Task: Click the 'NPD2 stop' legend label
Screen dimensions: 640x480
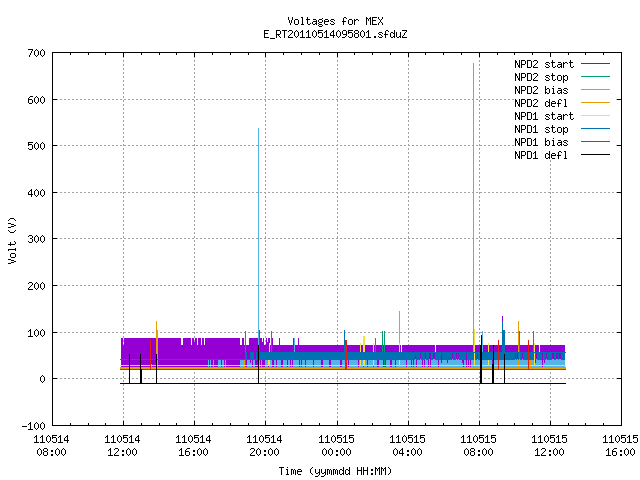Action: click(541, 77)
